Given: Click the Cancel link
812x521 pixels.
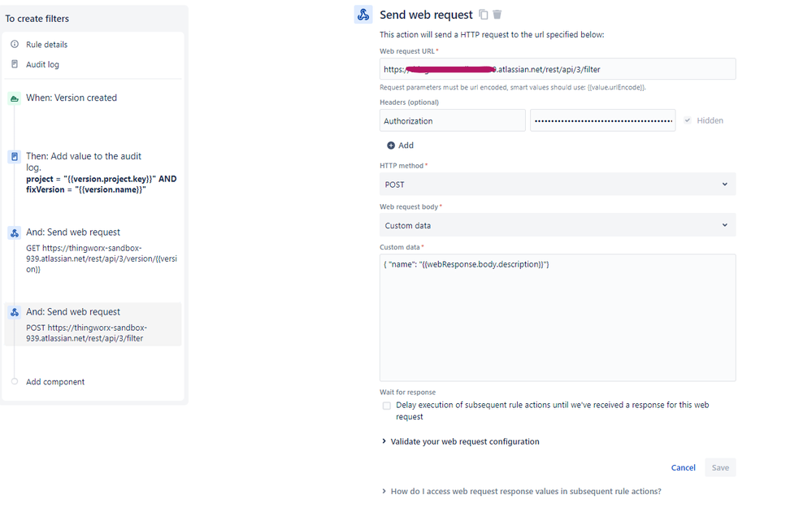Looking at the screenshot, I should click(683, 467).
